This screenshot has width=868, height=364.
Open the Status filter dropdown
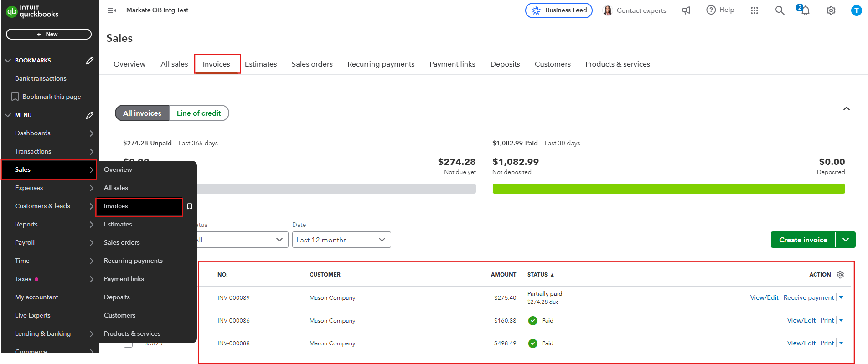[242, 240]
